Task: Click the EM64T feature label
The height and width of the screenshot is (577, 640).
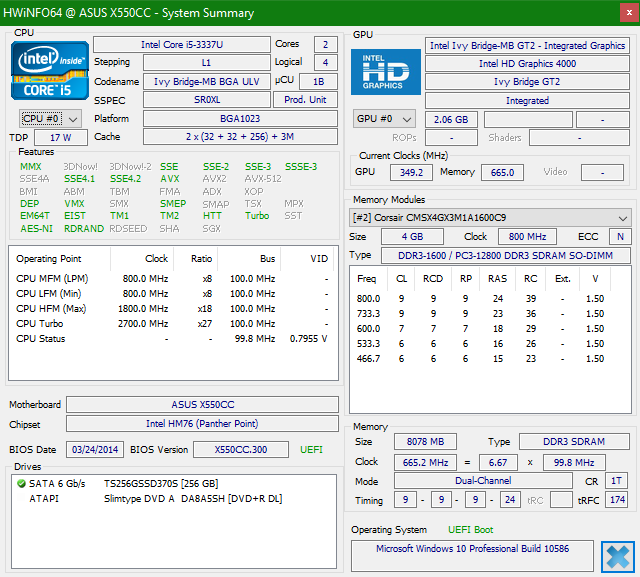Action: (x=35, y=216)
